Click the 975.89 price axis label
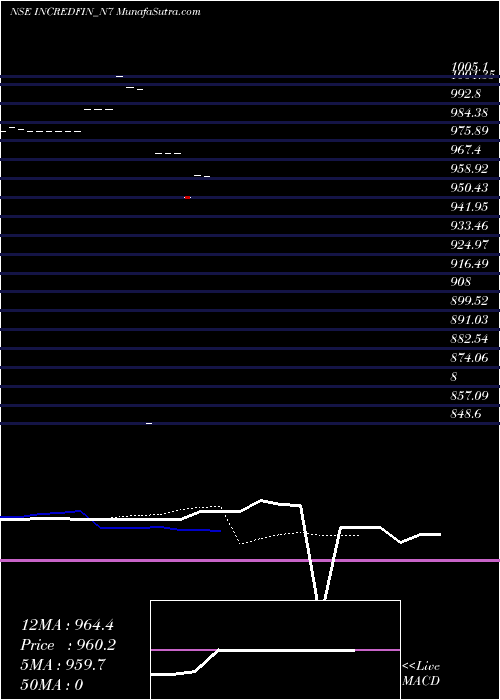 coord(469,132)
